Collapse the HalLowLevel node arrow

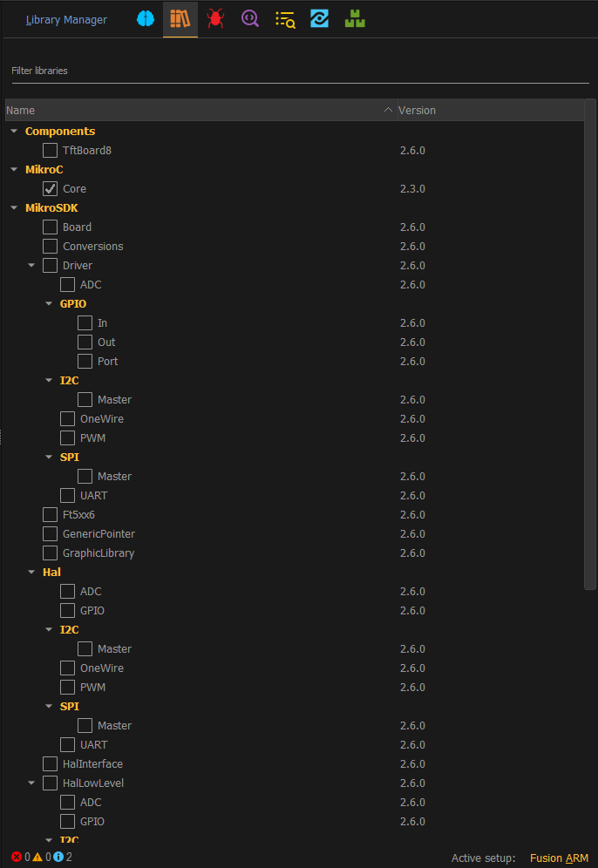click(x=31, y=783)
